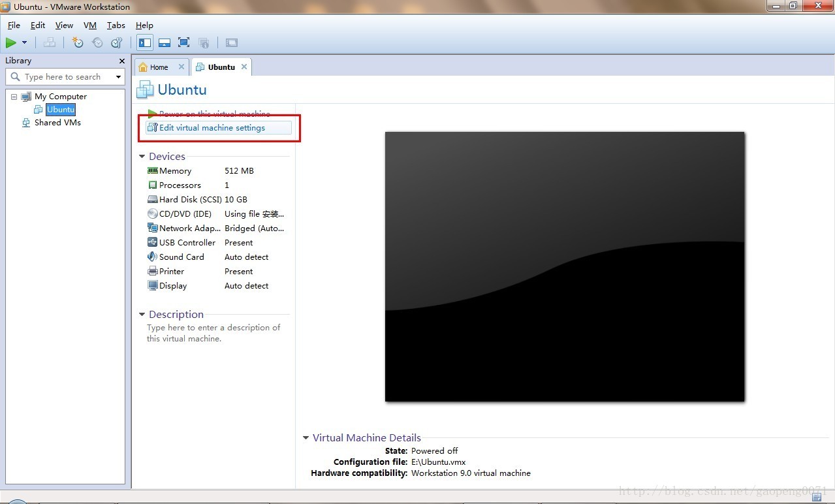Click the console view toolbar icon
Screen dimensions: 835x504
point(232,43)
